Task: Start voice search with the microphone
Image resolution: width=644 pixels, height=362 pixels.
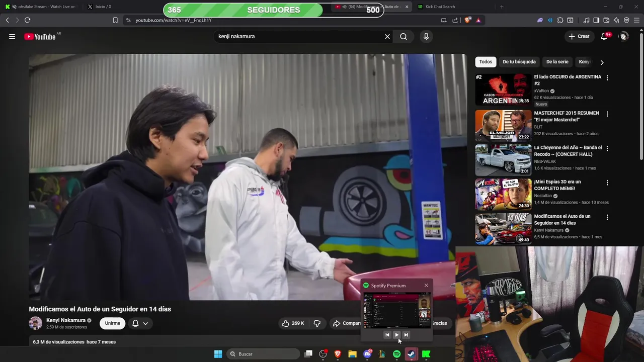Action: [426, 37]
